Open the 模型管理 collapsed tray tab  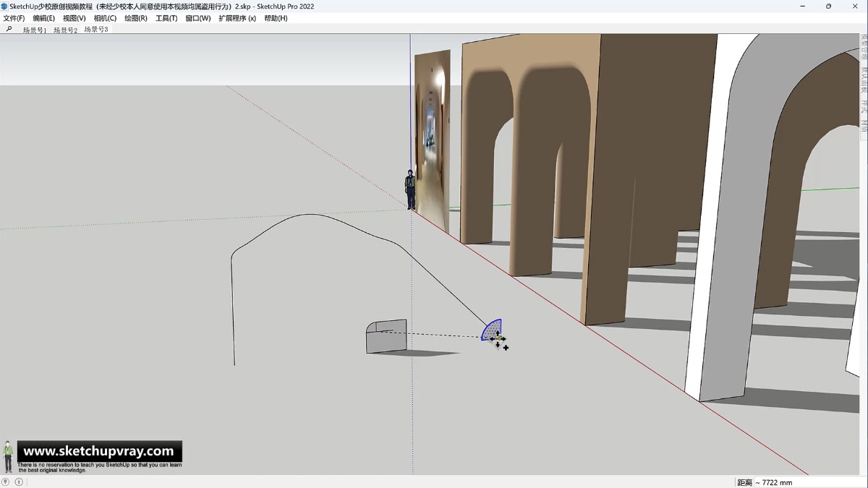pyautogui.click(x=864, y=48)
